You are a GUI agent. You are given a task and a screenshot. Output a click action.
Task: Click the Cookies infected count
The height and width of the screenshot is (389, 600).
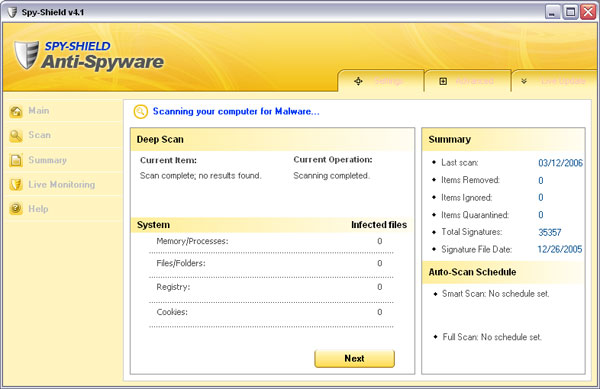pos(380,312)
